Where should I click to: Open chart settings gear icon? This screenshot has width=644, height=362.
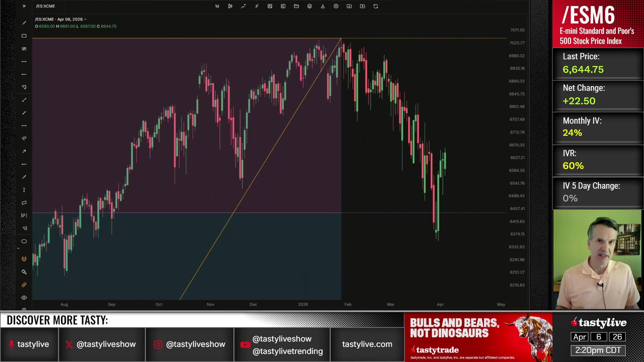coord(336,6)
